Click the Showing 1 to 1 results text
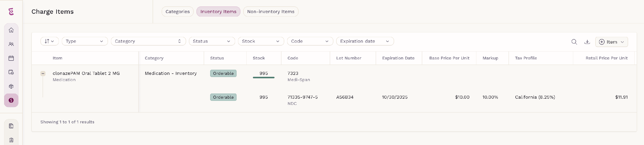This screenshot has height=145, width=644. click(x=67, y=122)
